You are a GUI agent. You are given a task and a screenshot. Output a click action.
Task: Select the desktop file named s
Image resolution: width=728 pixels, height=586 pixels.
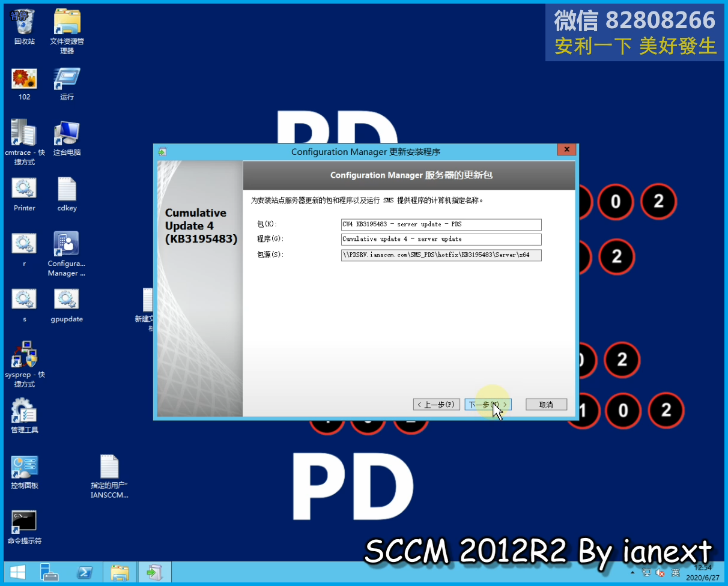[x=25, y=306]
